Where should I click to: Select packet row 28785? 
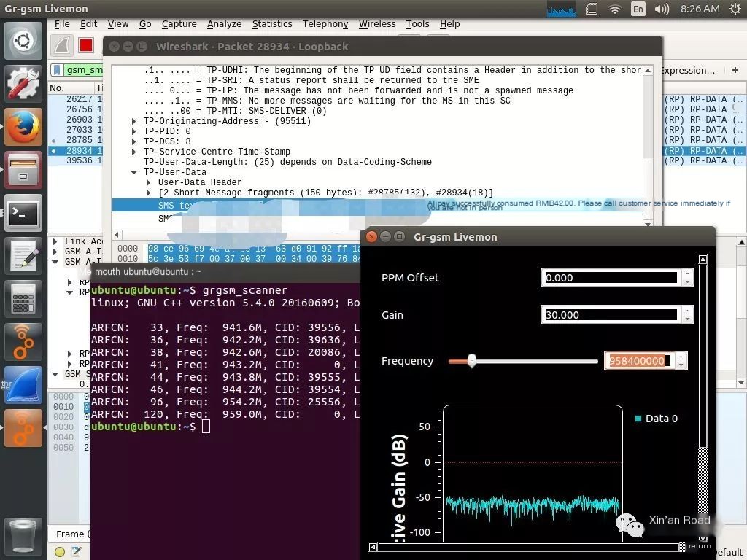click(x=75, y=140)
